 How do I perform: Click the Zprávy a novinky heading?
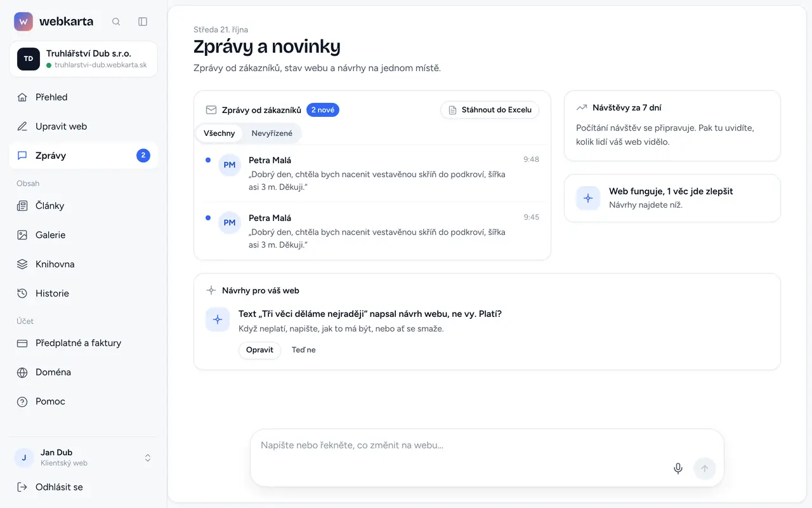[267, 46]
